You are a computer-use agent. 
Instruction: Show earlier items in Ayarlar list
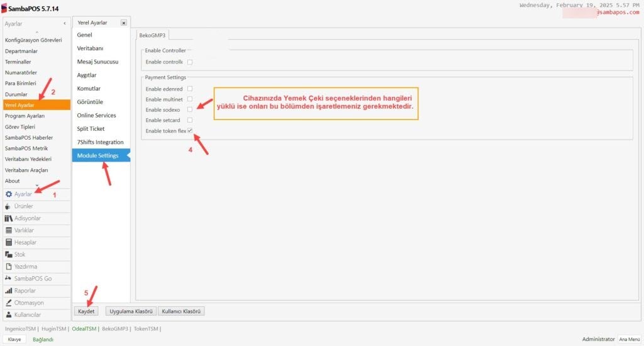37,32
